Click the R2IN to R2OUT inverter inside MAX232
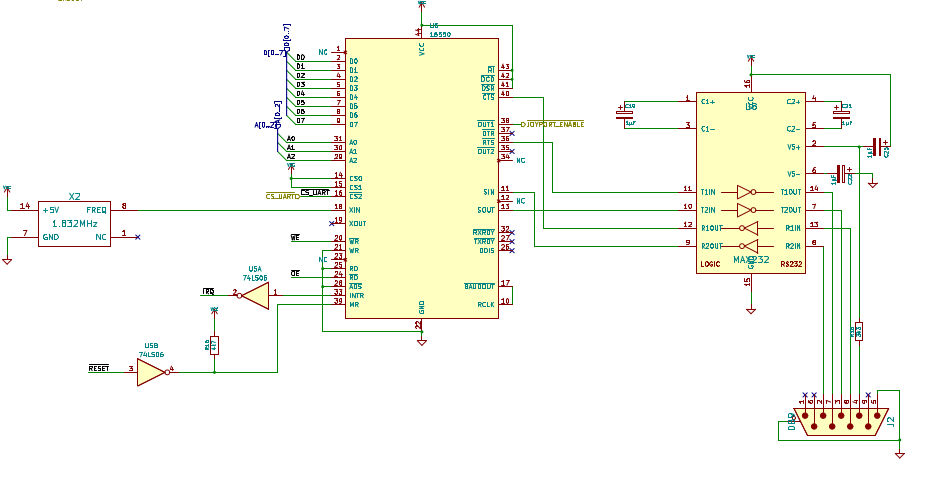The width and height of the screenshot is (936, 493). point(749,246)
